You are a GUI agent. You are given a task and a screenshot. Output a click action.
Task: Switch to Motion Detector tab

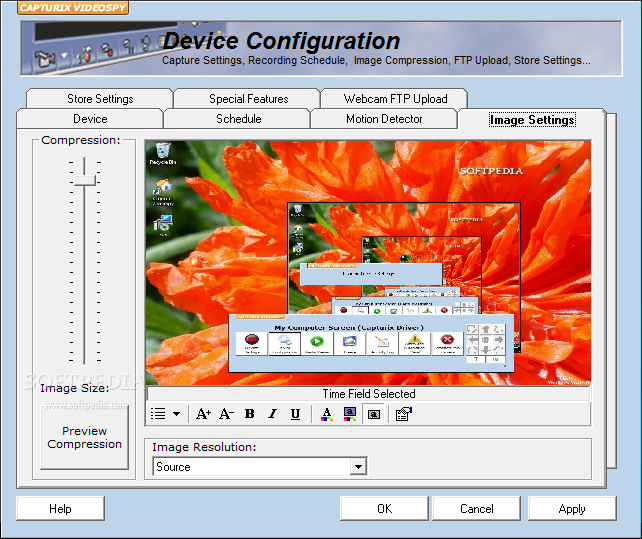point(384,119)
